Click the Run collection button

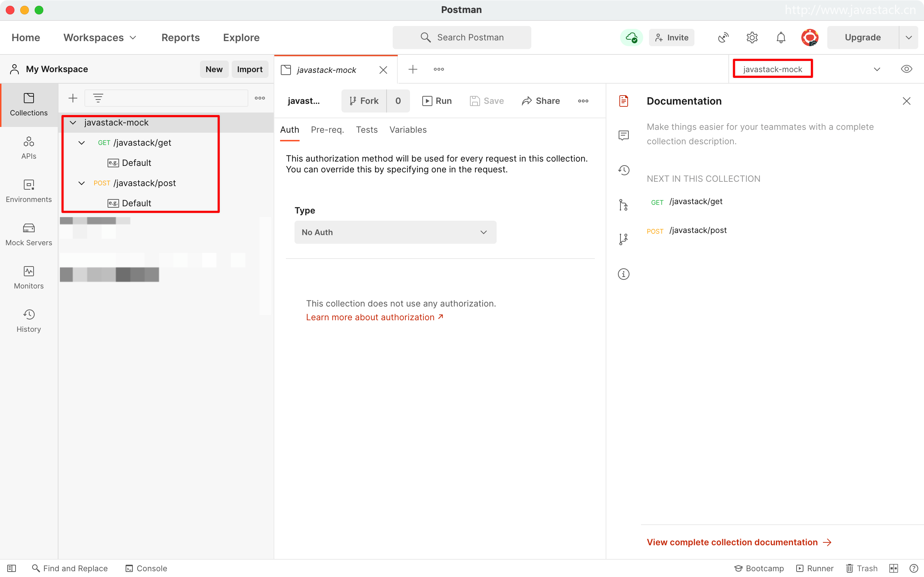437,101
